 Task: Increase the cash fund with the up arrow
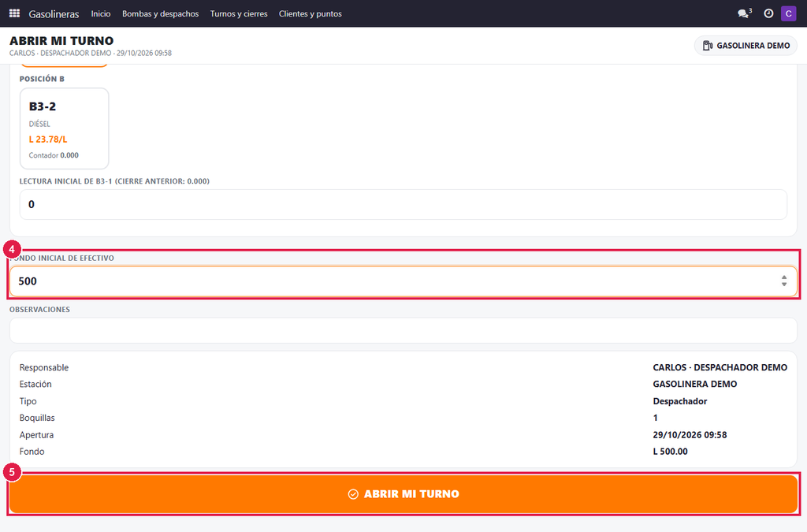(x=784, y=277)
